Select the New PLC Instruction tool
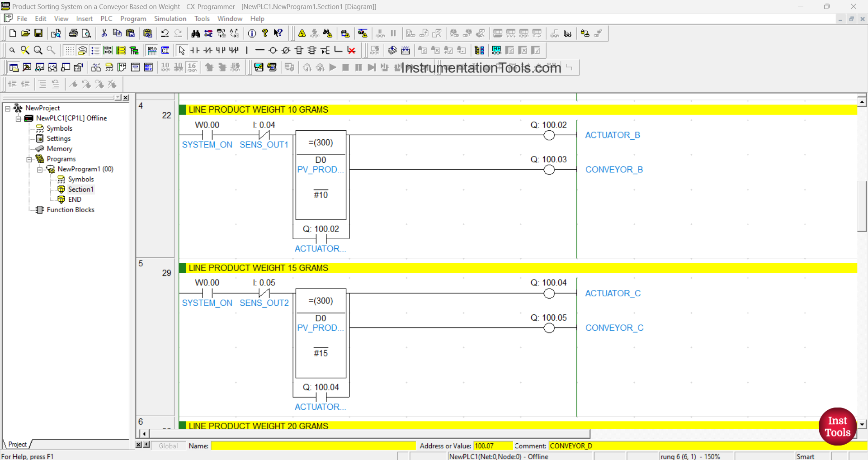868x460 pixels. (299, 50)
